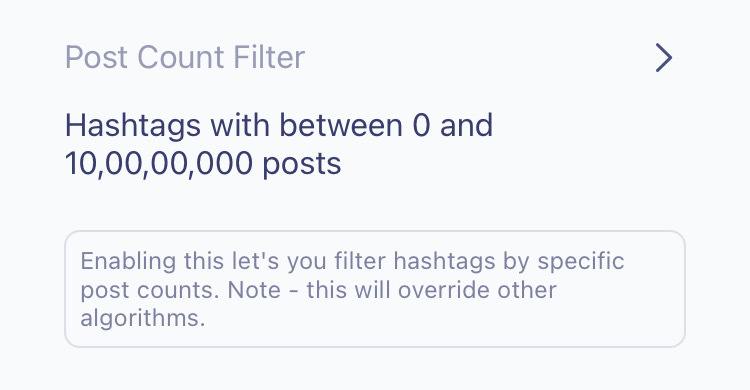Screen dimensions: 750x390
Task: Click the word 'and' before the maximum count
Action: click(x=466, y=125)
